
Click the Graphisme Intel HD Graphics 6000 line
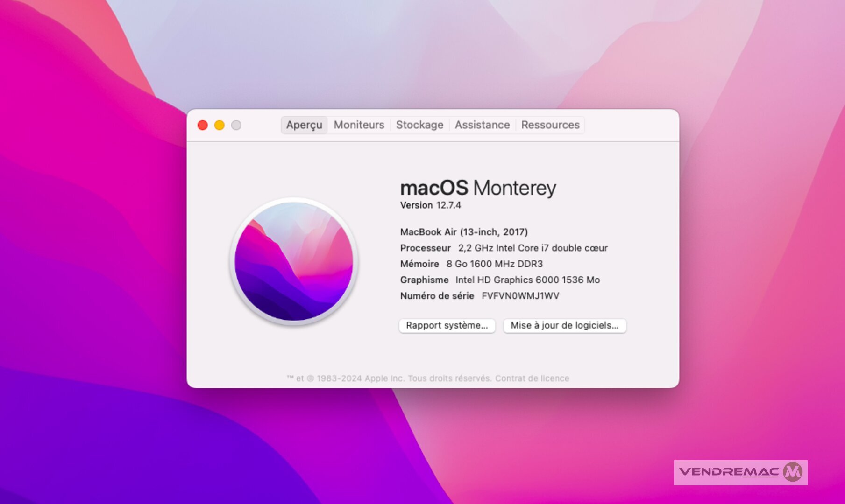pyautogui.click(x=500, y=280)
